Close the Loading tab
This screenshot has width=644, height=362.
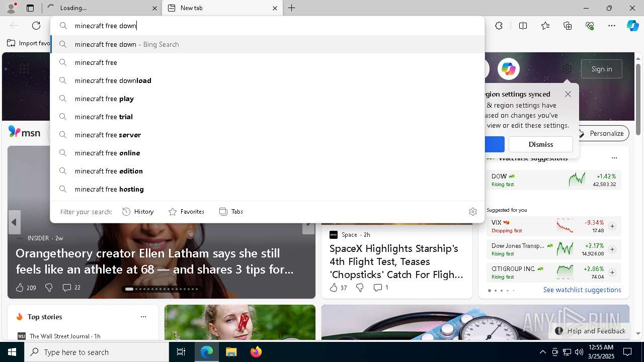(x=154, y=8)
